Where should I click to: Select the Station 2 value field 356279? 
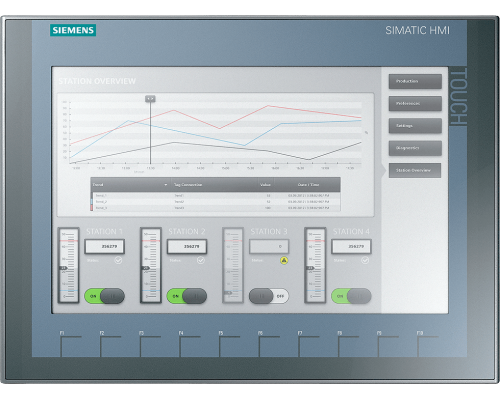187,247
